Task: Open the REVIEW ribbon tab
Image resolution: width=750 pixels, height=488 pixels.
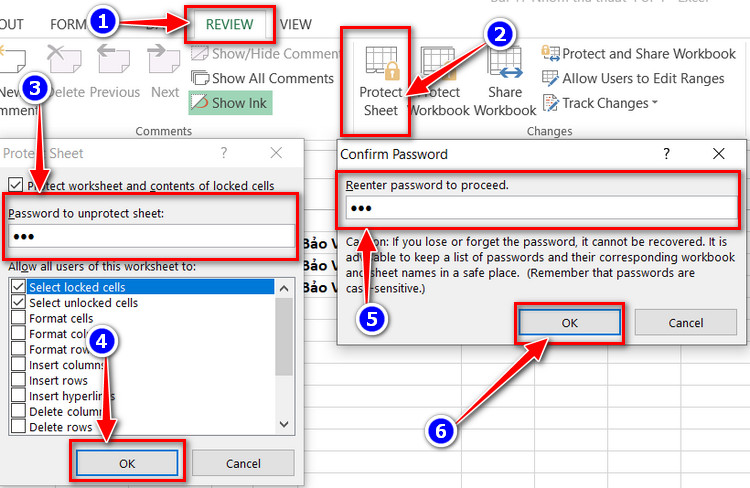Action: tap(229, 24)
